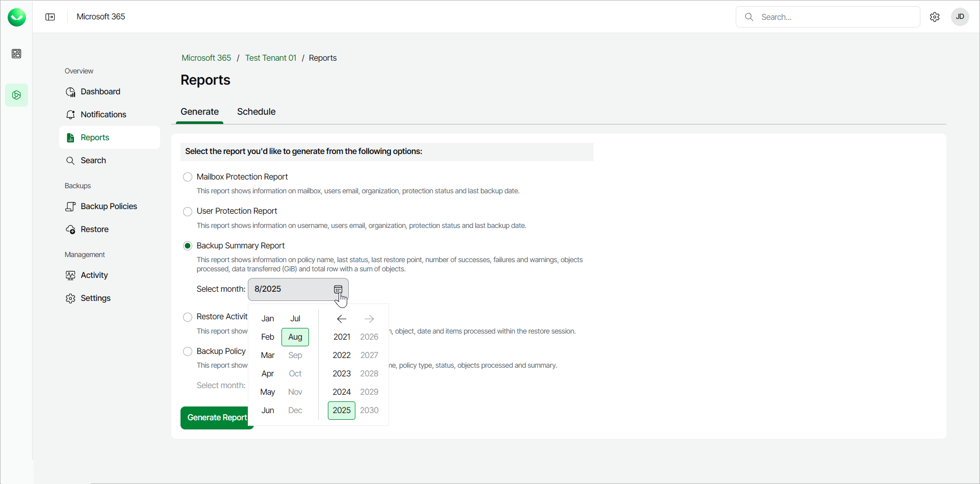Open the grid apps icon in left rail
This screenshot has width=980, height=484.
tap(16, 54)
